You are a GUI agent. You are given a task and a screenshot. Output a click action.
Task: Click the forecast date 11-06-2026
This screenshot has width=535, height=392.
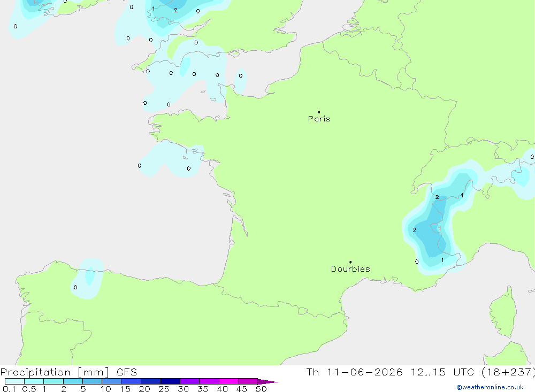(364, 372)
